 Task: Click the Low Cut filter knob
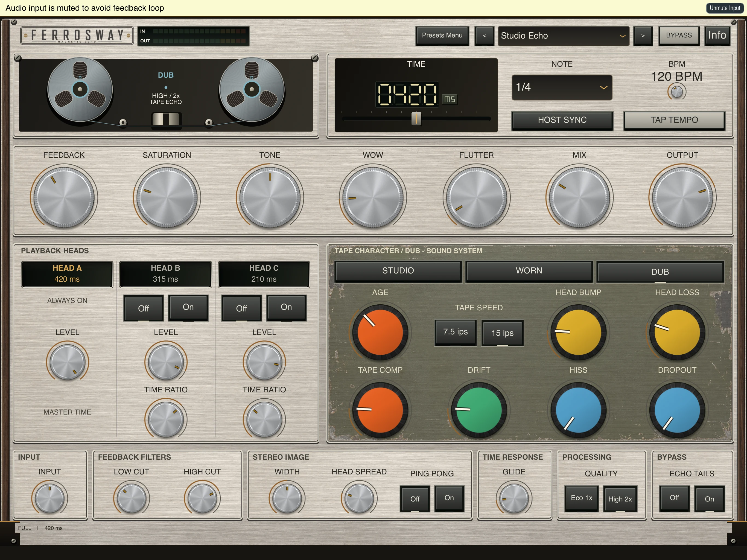pos(131,498)
